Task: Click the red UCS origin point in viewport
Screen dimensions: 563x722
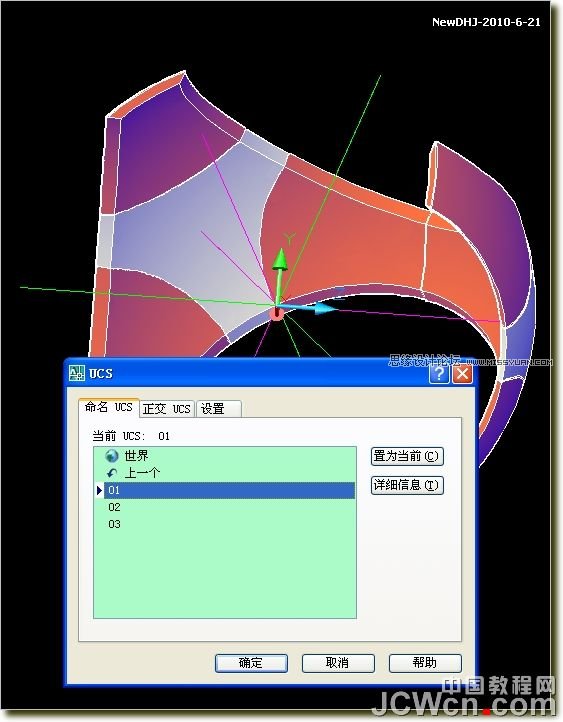Action: click(x=276, y=314)
